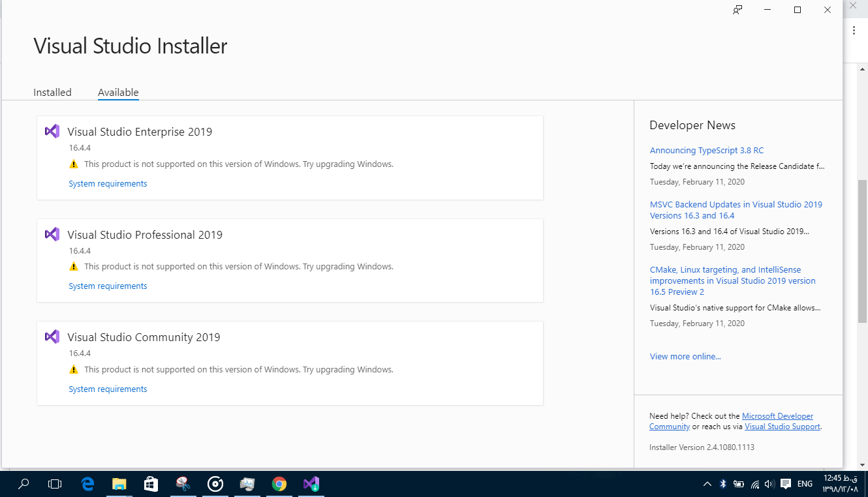Click the Task View taskbar button
868x497 pixels.
(55, 484)
